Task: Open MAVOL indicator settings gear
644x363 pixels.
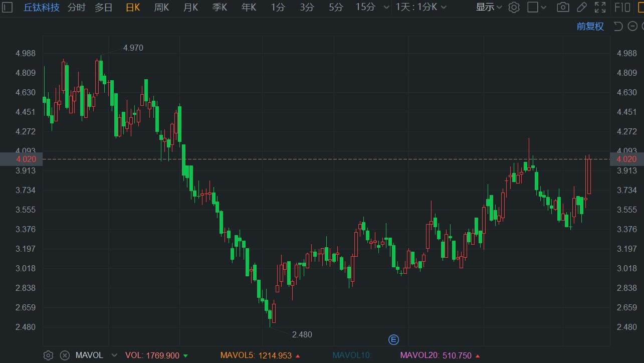Action: pyautogui.click(x=48, y=355)
